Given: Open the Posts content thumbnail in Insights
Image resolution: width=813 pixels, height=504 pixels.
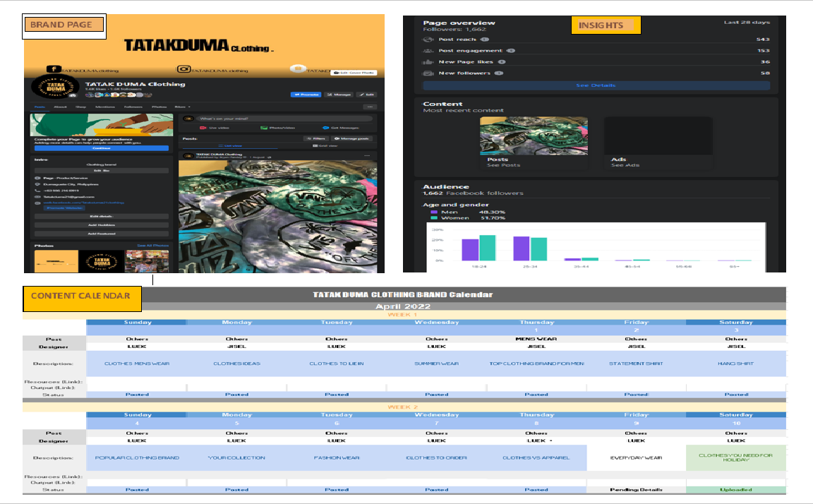Looking at the screenshot, I should 534,142.
